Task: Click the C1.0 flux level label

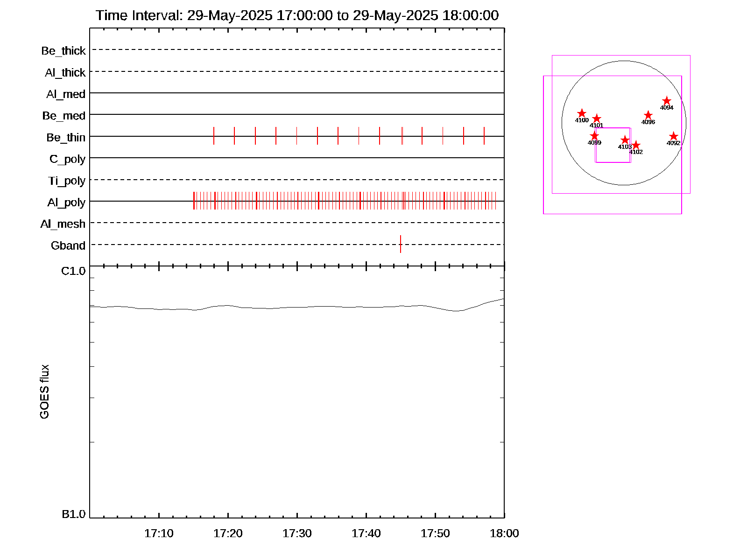Action: [73, 271]
